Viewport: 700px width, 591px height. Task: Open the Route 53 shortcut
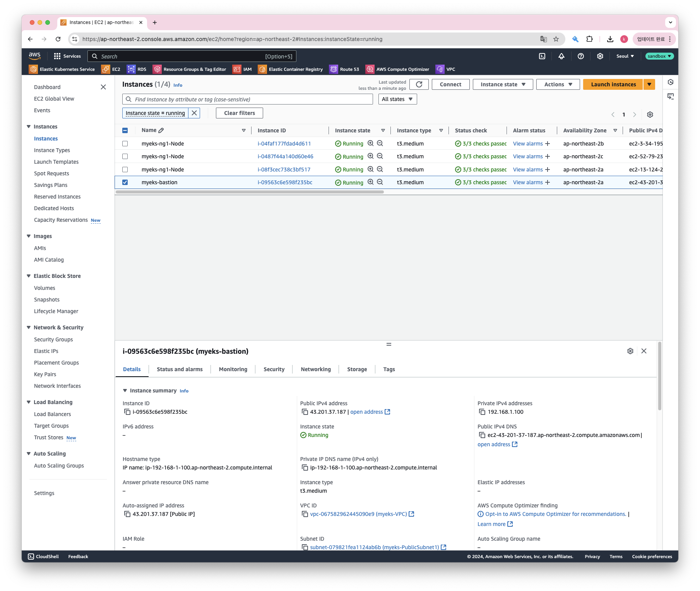[x=344, y=69]
